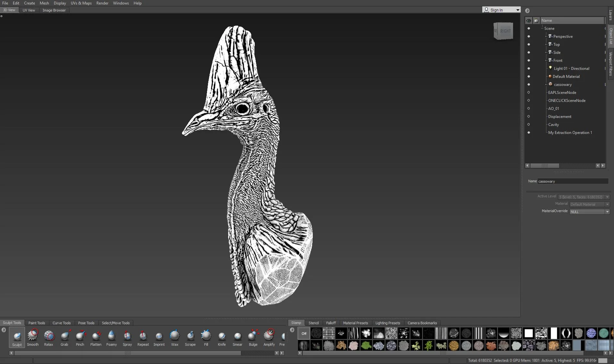Screen dimensions: 614x364
Task: Open the MaterialOverride dropdown
Action: click(x=607, y=212)
